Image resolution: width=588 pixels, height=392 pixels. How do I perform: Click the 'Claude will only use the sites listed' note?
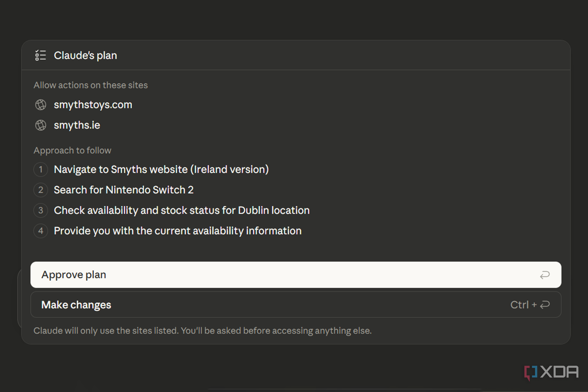point(202,331)
